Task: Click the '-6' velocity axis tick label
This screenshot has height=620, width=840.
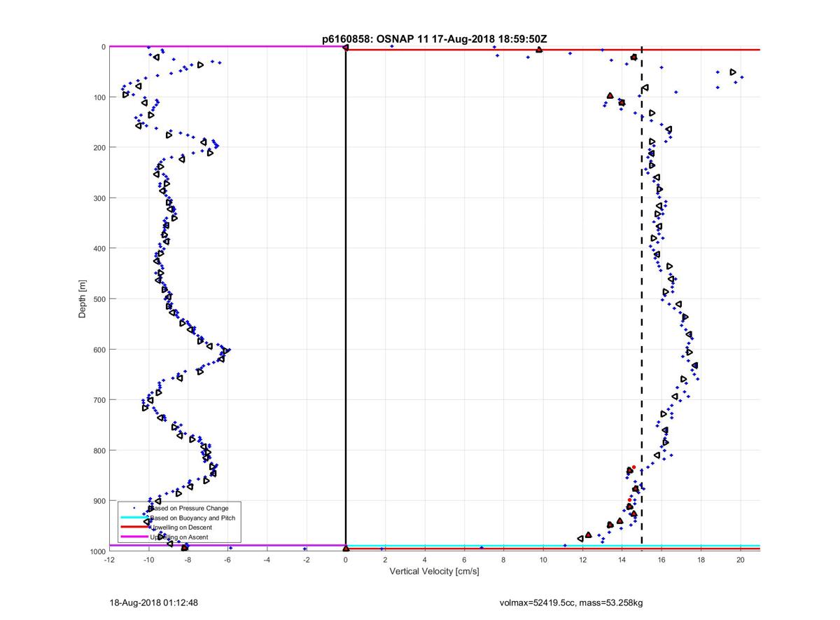Action: pos(227,560)
